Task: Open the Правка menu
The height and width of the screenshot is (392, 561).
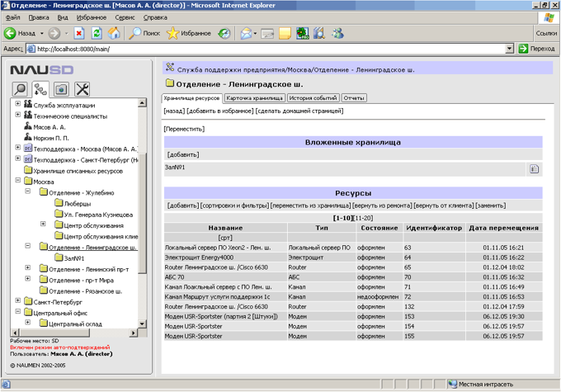Action: click(39, 17)
